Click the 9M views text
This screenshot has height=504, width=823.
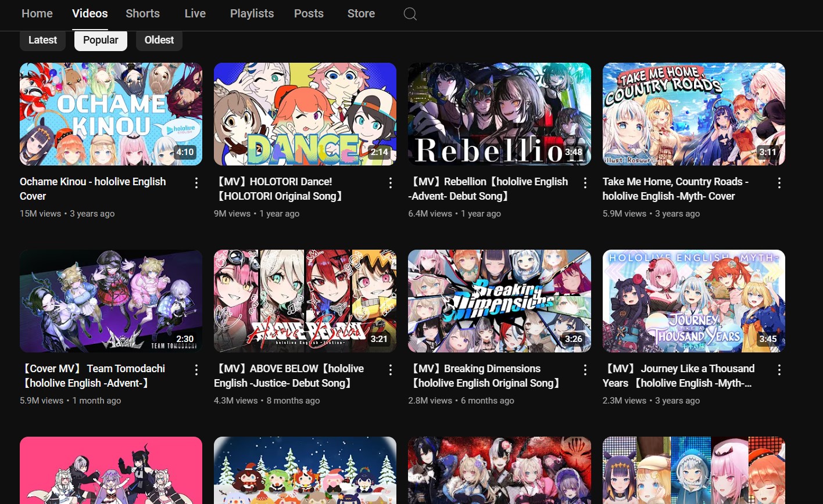[232, 214]
